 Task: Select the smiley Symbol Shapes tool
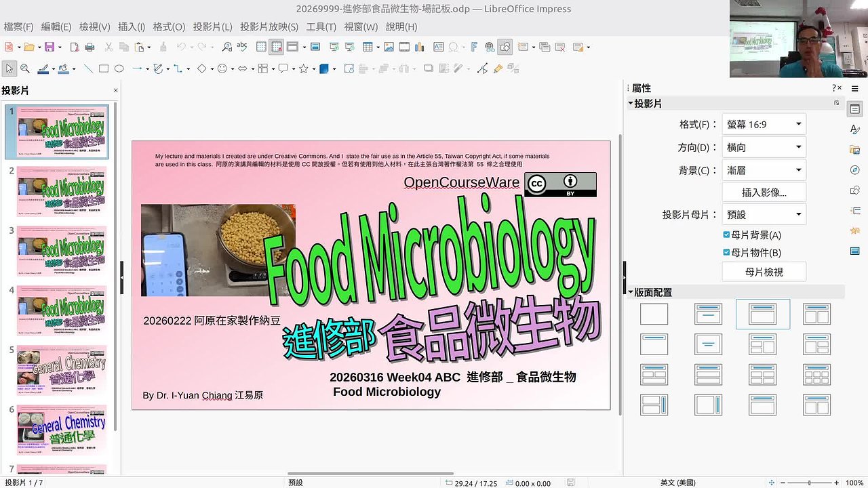click(222, 68)
